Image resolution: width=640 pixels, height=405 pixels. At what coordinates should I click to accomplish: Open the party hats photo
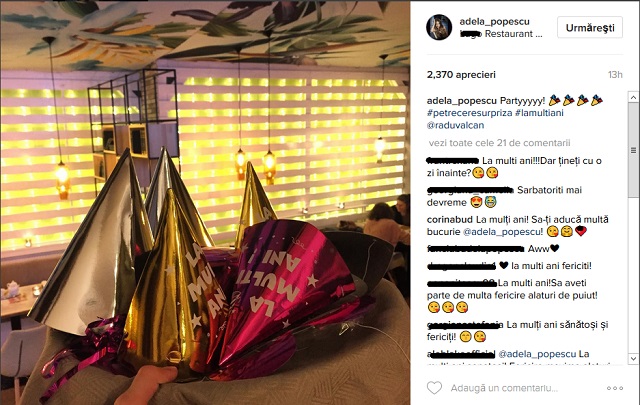click(x=205, y=202)
